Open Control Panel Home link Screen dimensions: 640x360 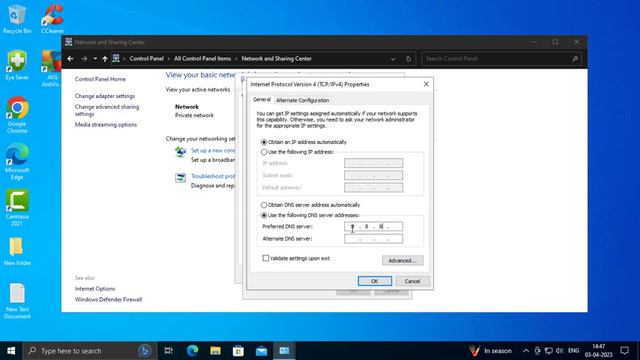[100, 79]
